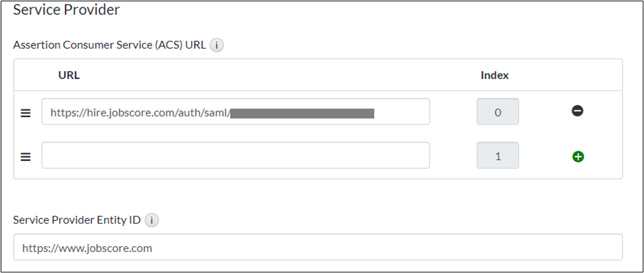Click the Index column header

pyautogui.click(x=495, y=75)
